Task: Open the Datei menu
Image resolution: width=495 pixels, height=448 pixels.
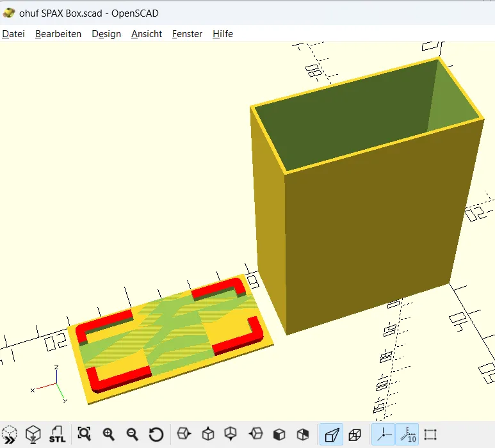Action: click(x=13, y=34)
